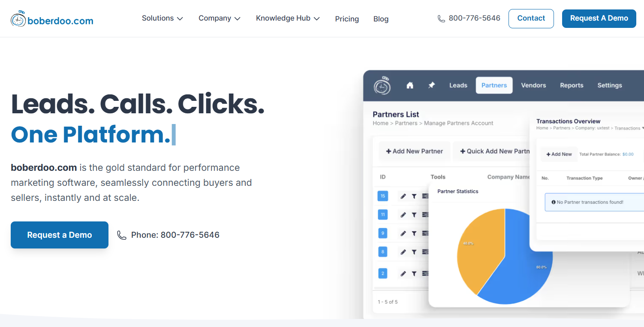Click the info icon in "No Partner transactions found"

554,202
